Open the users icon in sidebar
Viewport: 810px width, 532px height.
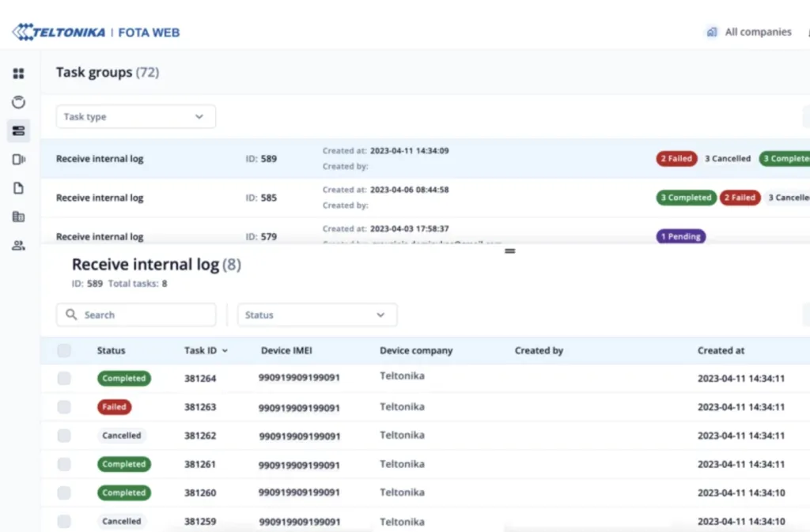[x=18, y=245]
